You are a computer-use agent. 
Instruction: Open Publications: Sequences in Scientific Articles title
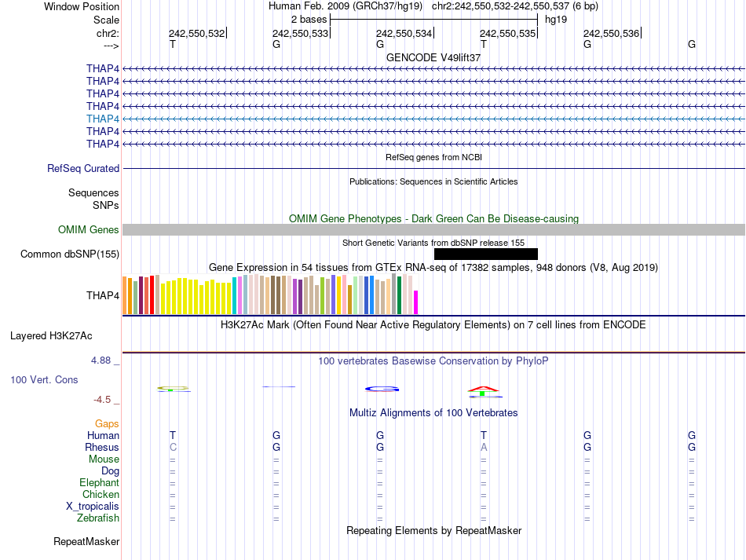coord(433,181)
